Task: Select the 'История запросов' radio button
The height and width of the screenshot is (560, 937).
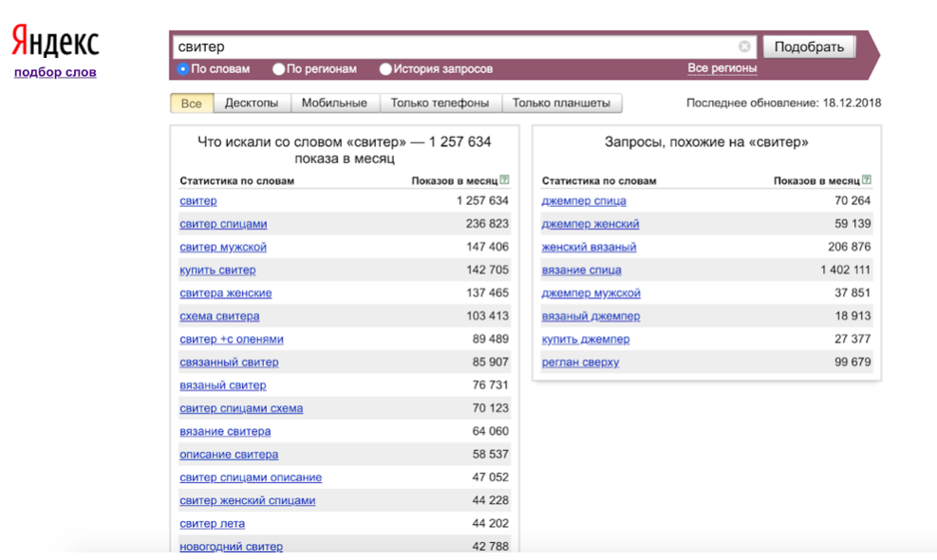Action: (385, 69)
